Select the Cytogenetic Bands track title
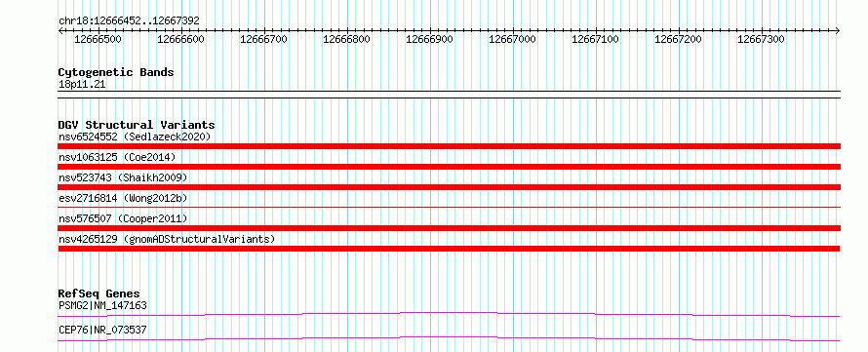The height and width of the screenshot is (352, 868). [116, 72]
